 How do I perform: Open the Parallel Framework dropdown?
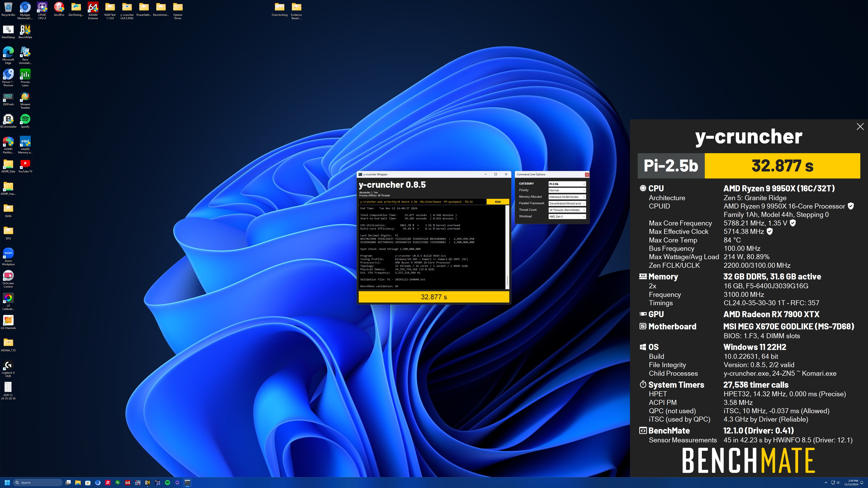[567, 203]
